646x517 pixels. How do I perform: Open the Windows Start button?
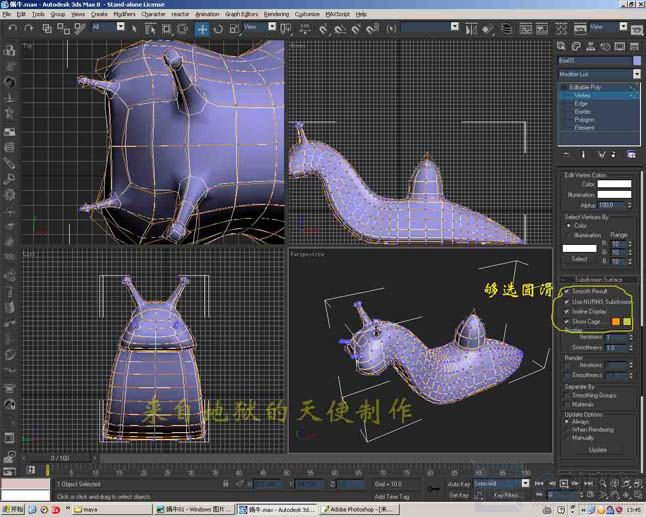[x=12, y=510]
